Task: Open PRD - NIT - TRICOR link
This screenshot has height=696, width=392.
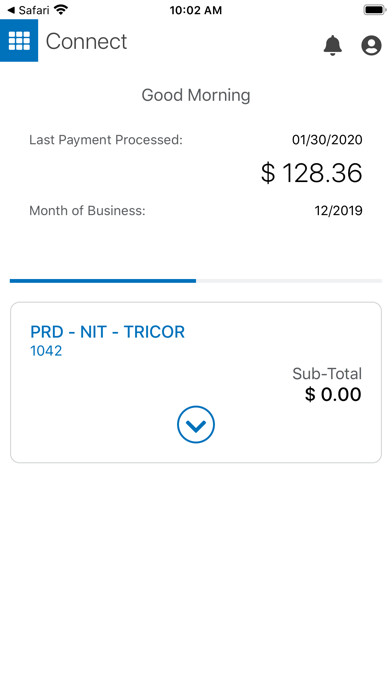Action: pos(107,332)
